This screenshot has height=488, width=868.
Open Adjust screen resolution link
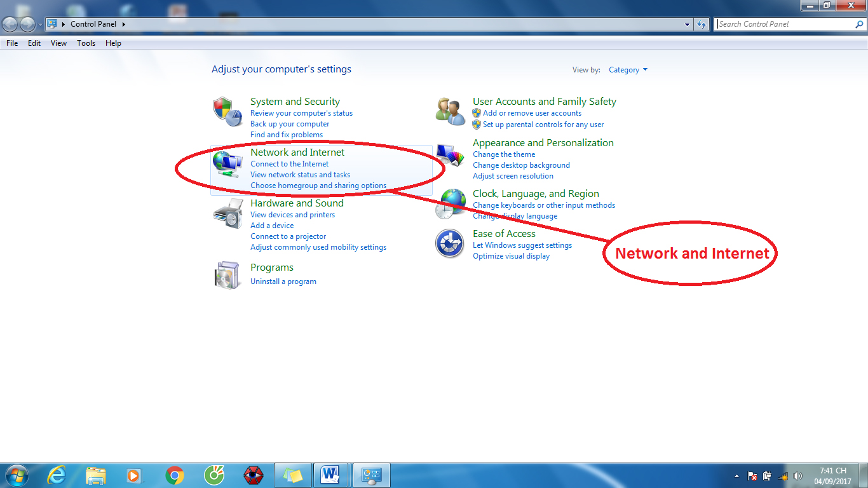point(513,176)
